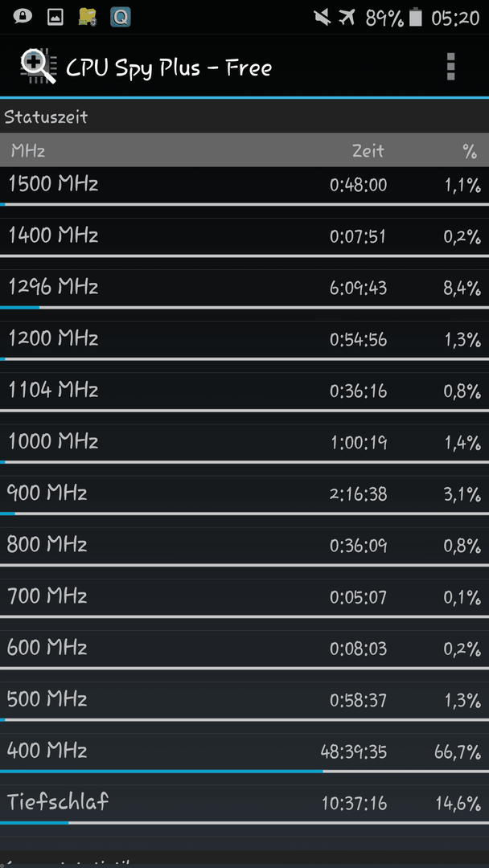Tap the CPU Spy Plus magnifier icon
Viewport: 489px width, 868px height.
point(38,67)
